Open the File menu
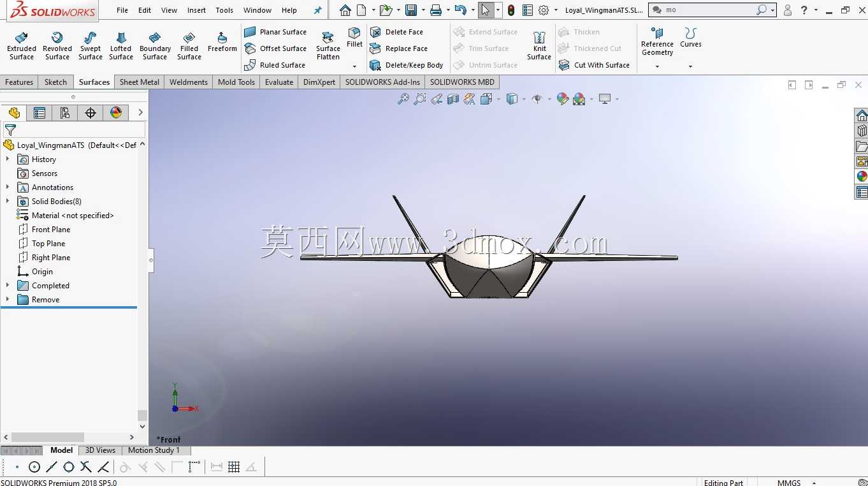 click(122, 10)
